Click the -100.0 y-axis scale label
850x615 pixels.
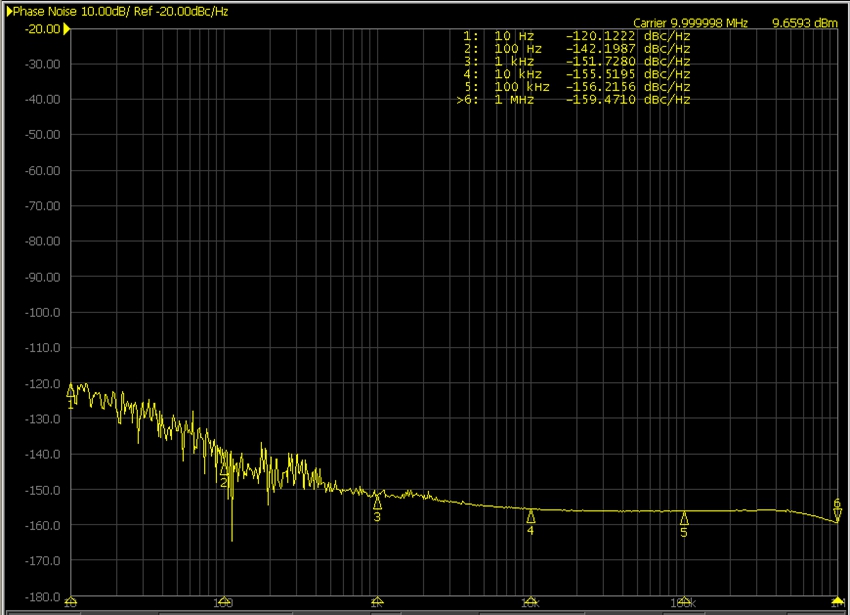42,312
